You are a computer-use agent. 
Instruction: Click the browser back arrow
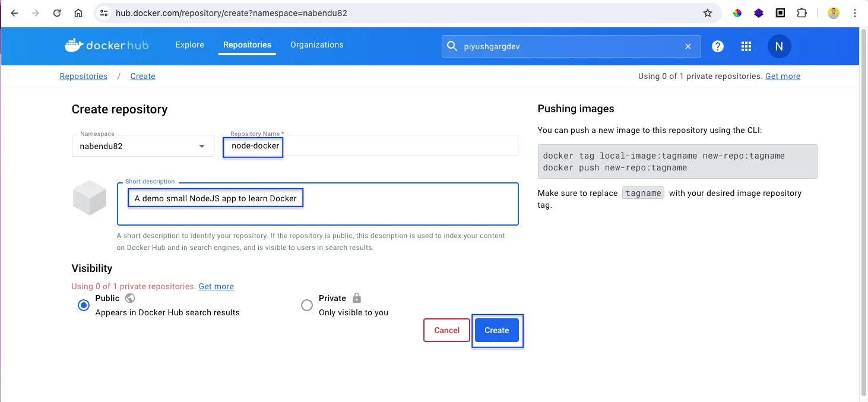(14, 13)
